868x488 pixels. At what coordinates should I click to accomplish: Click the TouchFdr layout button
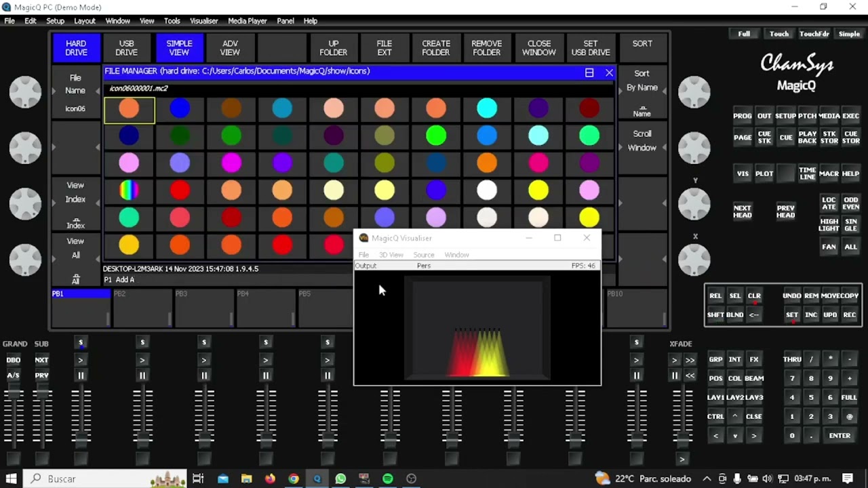pyautogui.click(x=814, y=34)
